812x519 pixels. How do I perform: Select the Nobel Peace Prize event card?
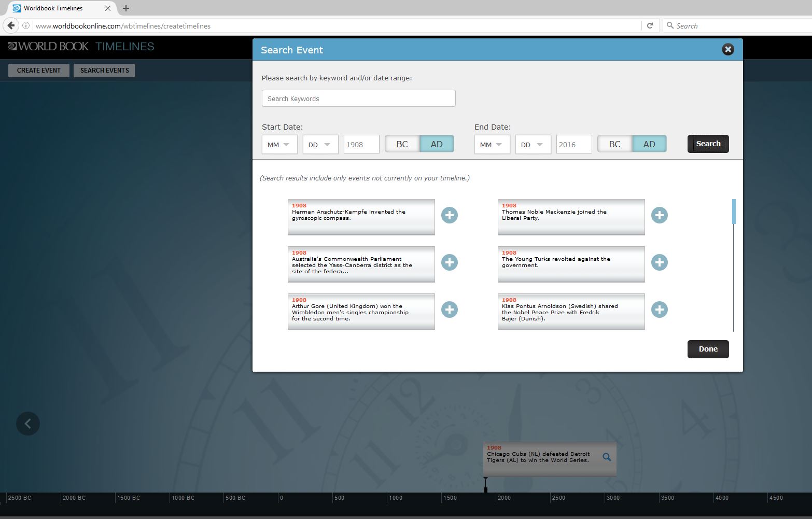571,312
